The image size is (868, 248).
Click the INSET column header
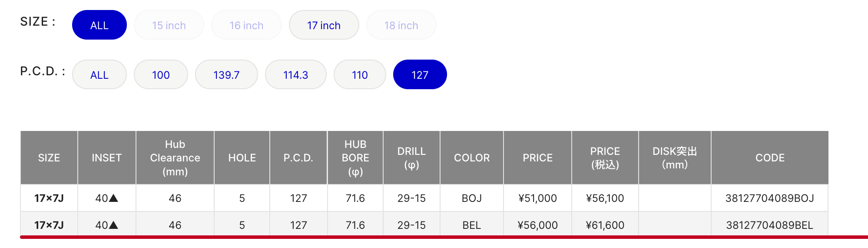coord(107,158)
